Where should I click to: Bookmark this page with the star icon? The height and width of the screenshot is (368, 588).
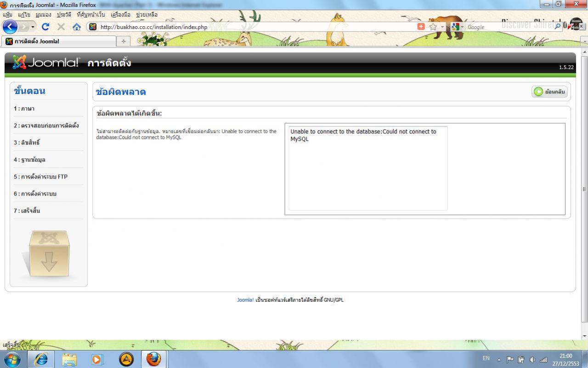click(x=433, y=27)
